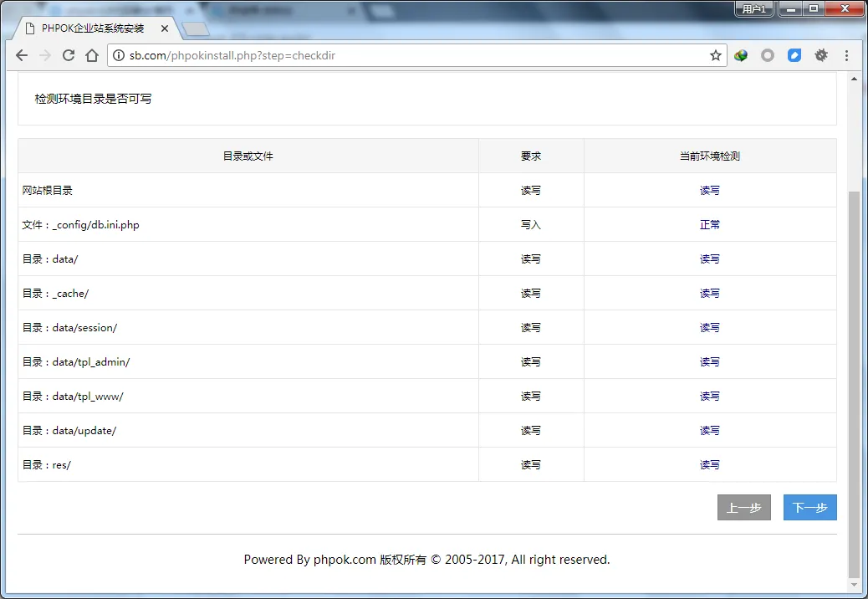Open a new tab

195,30
